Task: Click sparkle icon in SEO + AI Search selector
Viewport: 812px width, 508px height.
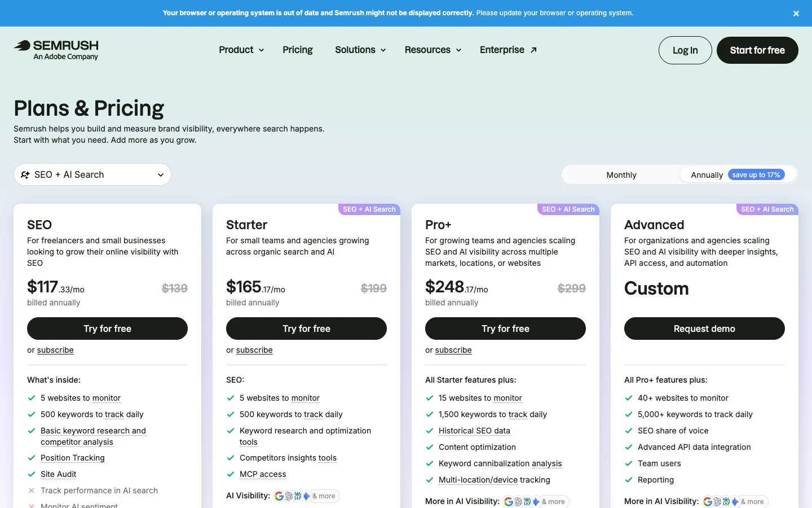Action: (x=25, y=175)
